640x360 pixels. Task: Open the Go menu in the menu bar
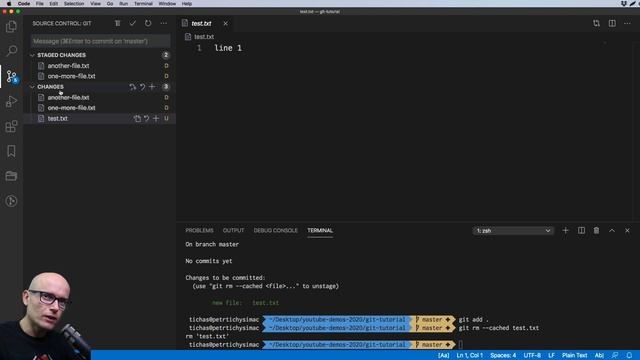coord(110,4)
